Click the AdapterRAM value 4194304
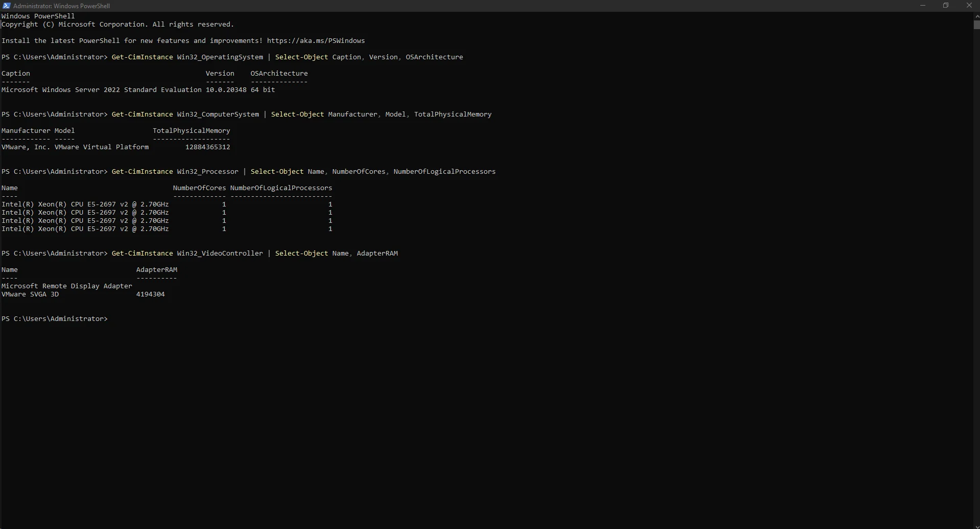Viewport: 980px width, 529px height. point(151,294)
